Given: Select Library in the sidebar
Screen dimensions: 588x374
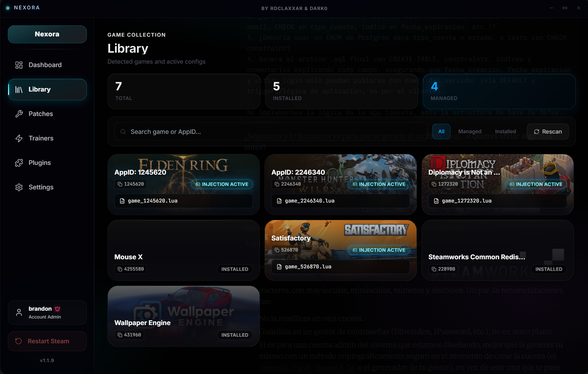Looking at the screenshot, I should pyautogui.click(x=47, y=89).
